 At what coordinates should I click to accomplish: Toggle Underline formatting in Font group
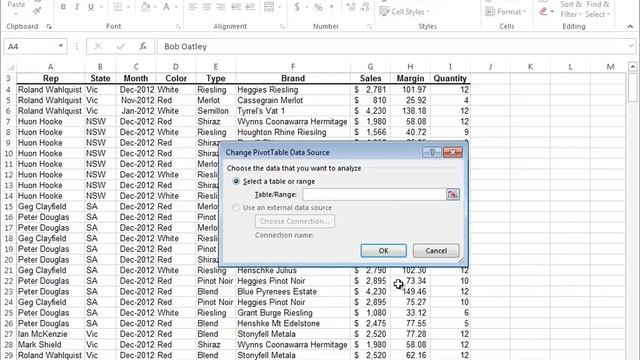[x=91, y=7]
